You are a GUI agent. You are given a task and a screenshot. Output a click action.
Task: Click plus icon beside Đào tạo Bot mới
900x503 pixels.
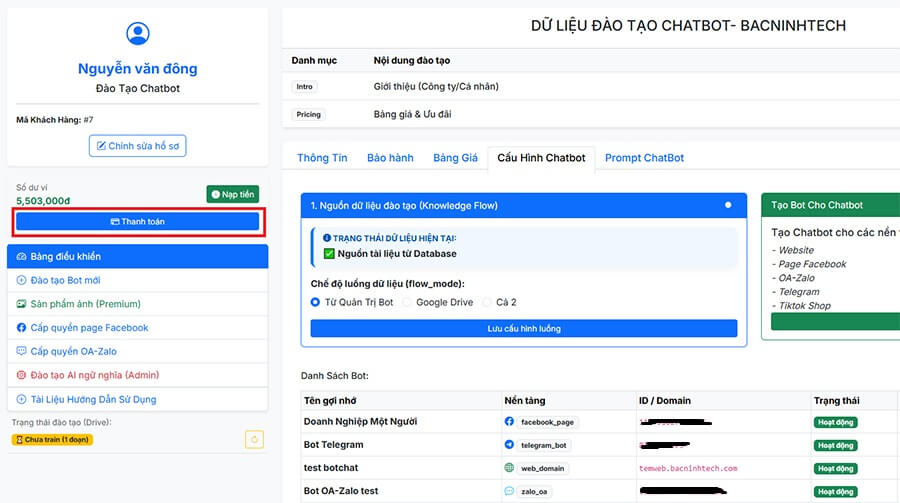21,280
